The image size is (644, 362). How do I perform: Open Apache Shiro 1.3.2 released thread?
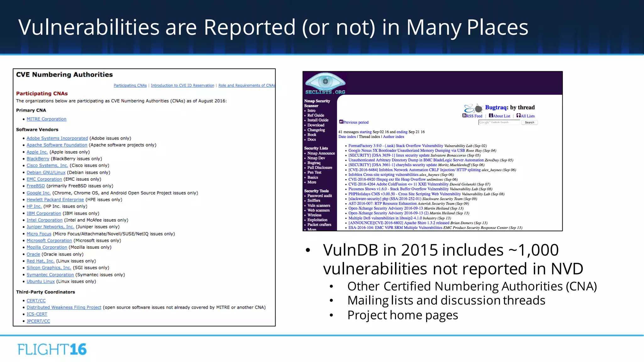click(x=399, y=223)
